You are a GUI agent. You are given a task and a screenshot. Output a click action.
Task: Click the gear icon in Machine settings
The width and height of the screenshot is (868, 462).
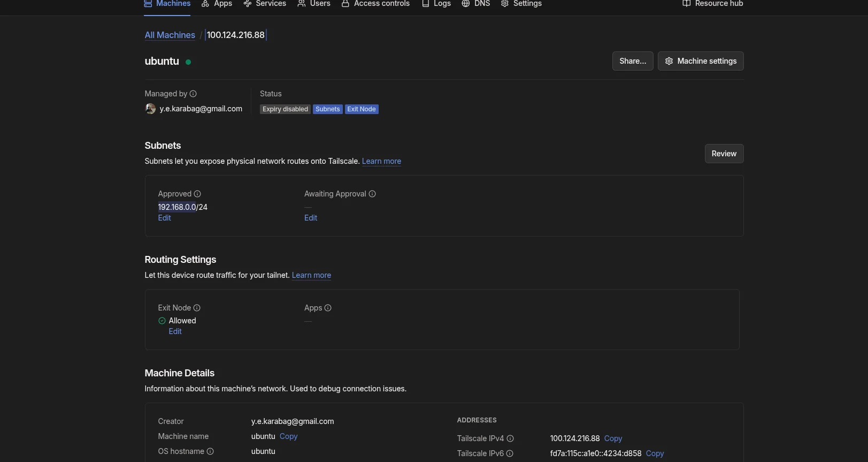pos(669,61)
